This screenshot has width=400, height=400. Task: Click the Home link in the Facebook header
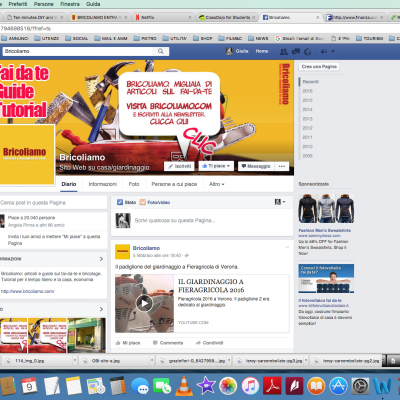click(x=262, y=51)
